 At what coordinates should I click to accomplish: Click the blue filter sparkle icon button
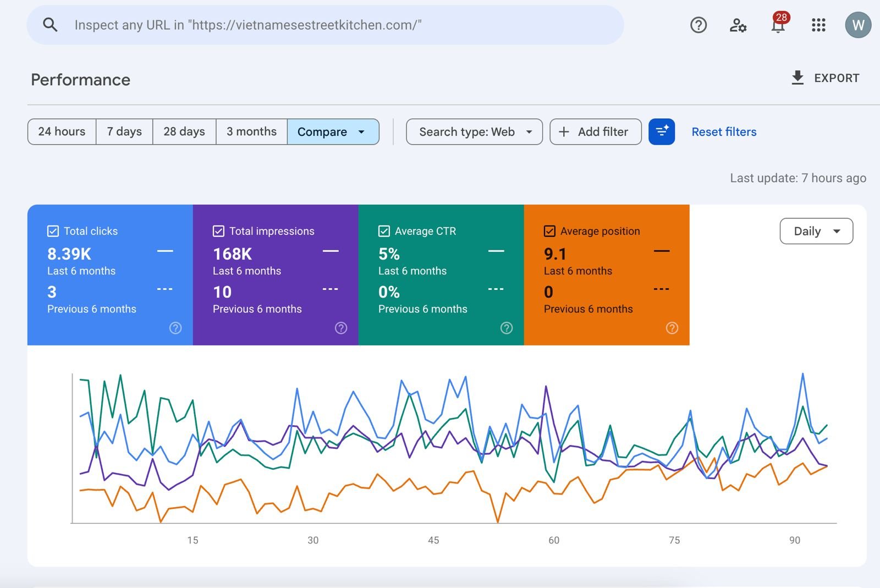[662, 132]
